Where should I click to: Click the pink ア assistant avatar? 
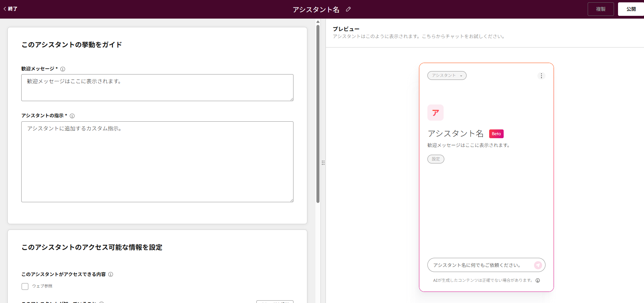[x=435, y=113]
